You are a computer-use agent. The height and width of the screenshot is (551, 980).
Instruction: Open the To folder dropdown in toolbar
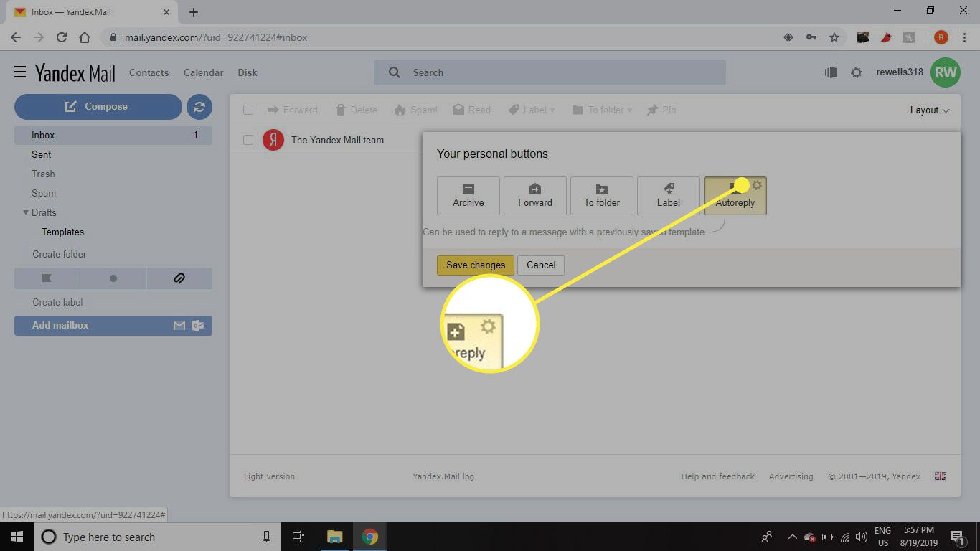[x=602, y=110]
